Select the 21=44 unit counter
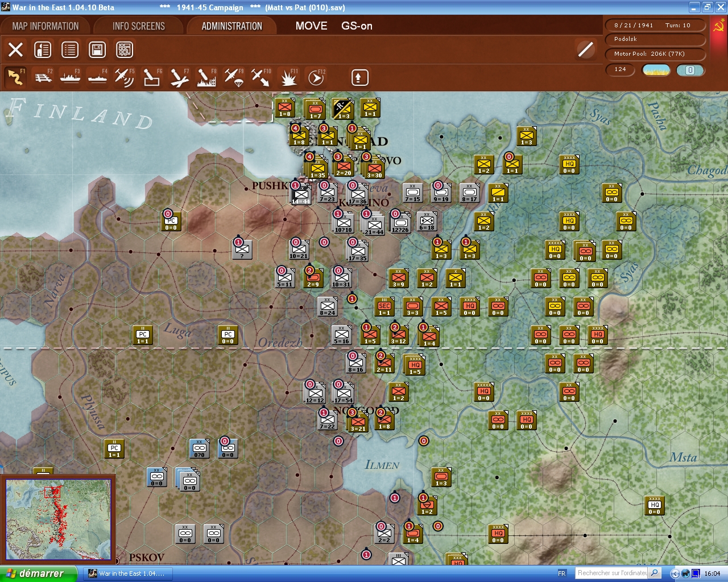The image size is (728, 582). tap(374, 226)
